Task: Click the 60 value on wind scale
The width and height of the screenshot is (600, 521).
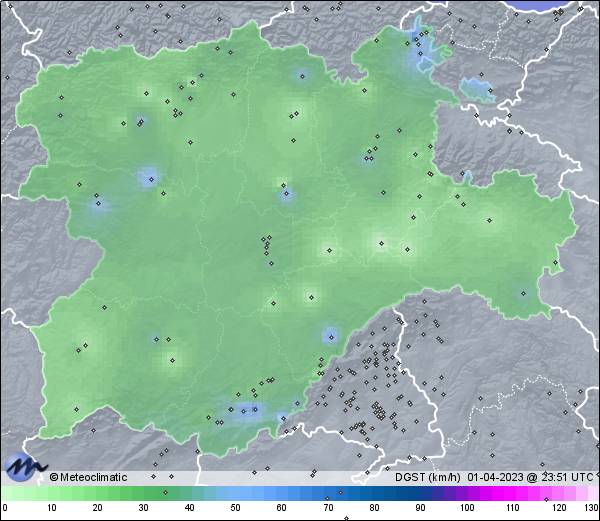Action: coord(282,508)
